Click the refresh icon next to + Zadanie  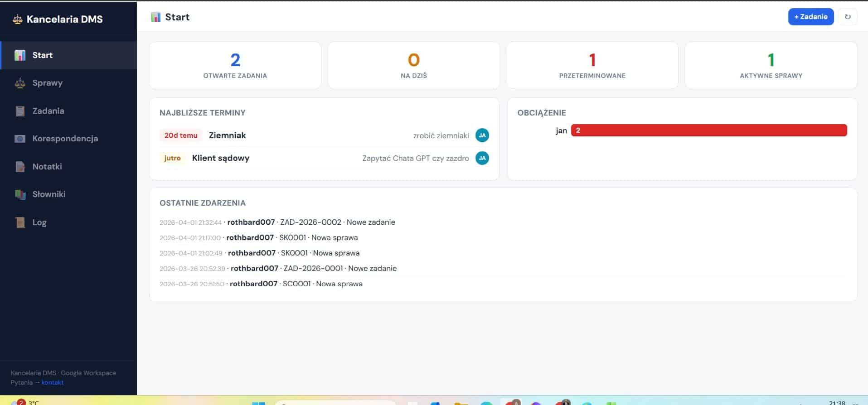pyautogui.click(x=847, y=17)
